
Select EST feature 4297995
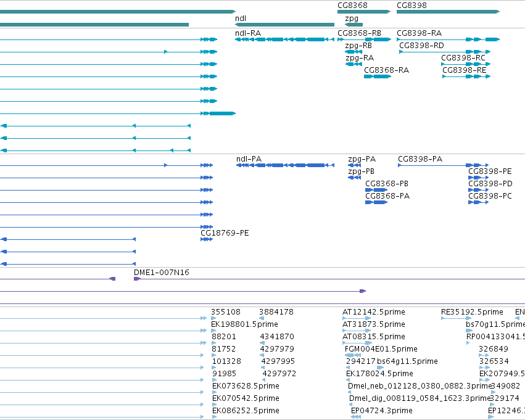(263, 368)
